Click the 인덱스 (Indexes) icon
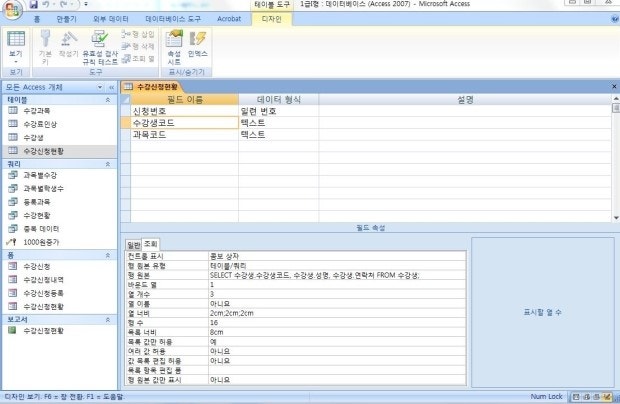This screenshot has width=620, height=404. pyautogui.click(x=197, y=44)
